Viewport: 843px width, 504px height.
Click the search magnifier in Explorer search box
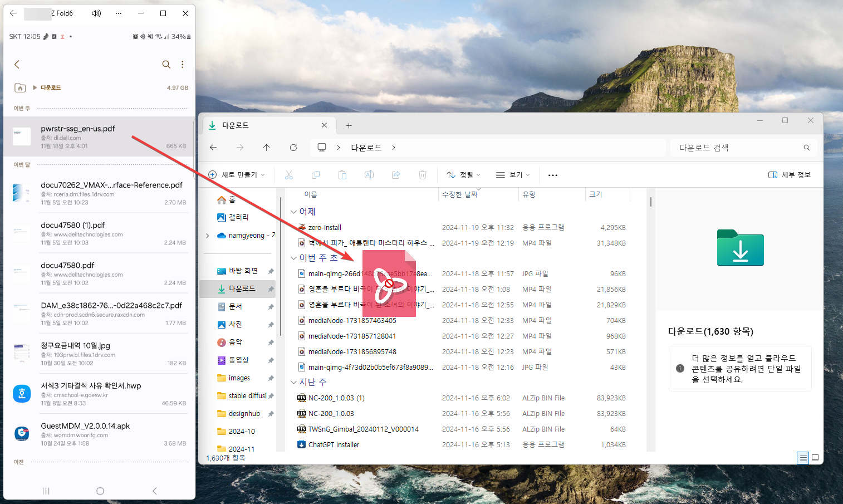(x=807, y=148)
